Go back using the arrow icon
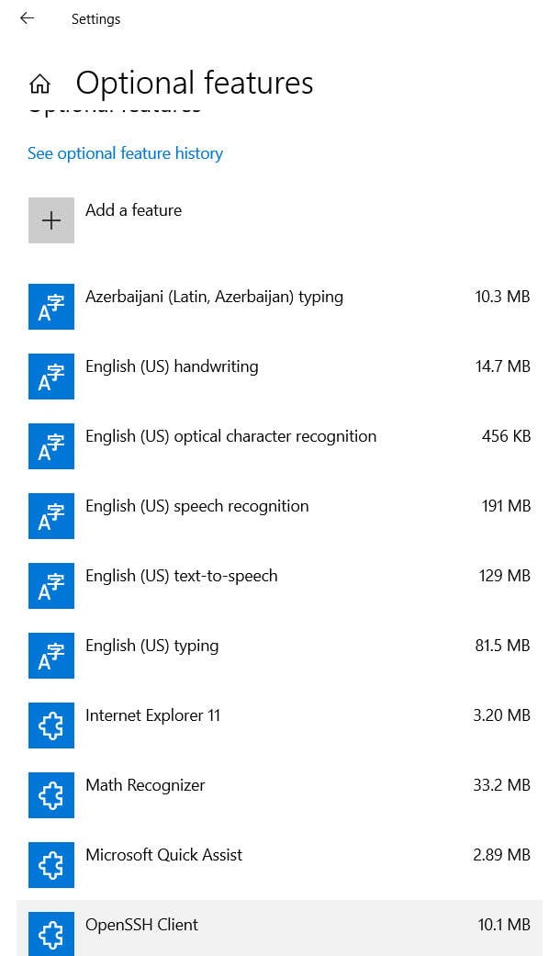 click(27, 18)
